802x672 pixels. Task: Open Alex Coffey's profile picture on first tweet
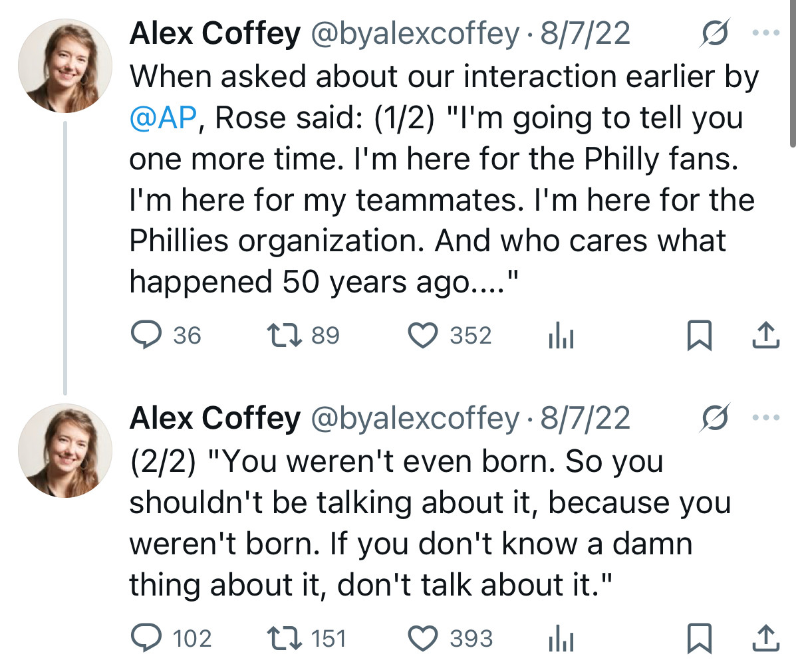(x=65, y=66)
